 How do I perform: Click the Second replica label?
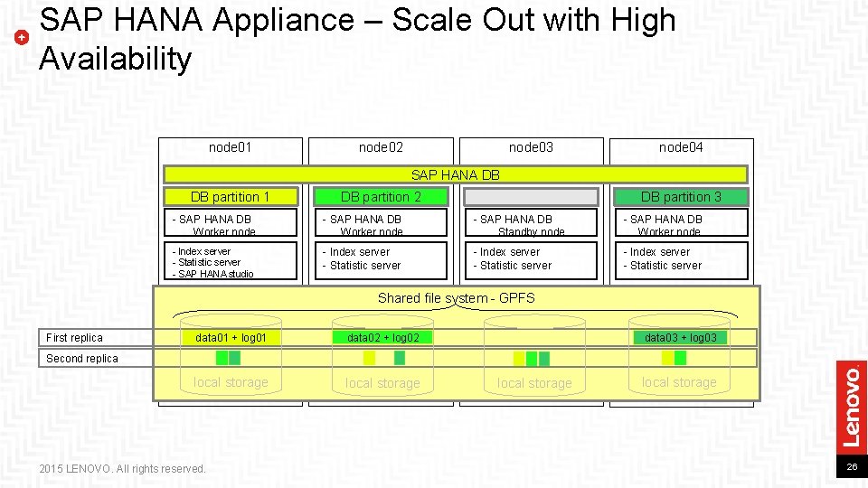tap(82, 359)
